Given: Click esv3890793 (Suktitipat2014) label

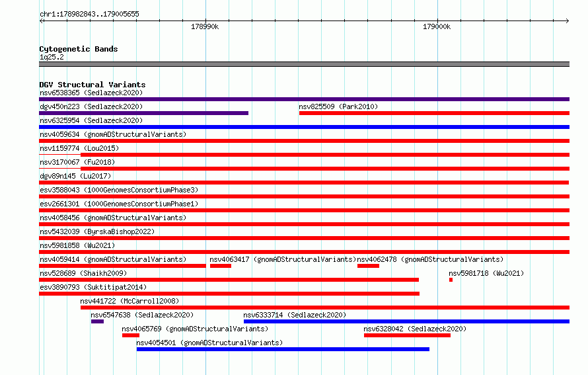Looking at the screenshot, I should (93, 287).
